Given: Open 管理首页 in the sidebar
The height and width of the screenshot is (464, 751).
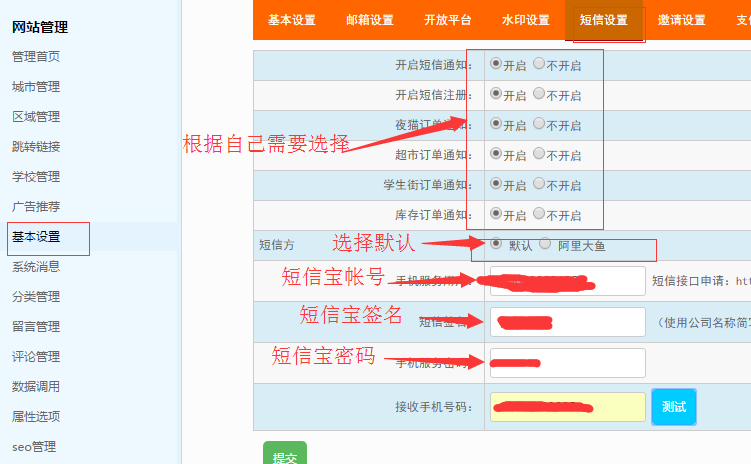Looking at the screenshot, I should (x=36, y=57).
